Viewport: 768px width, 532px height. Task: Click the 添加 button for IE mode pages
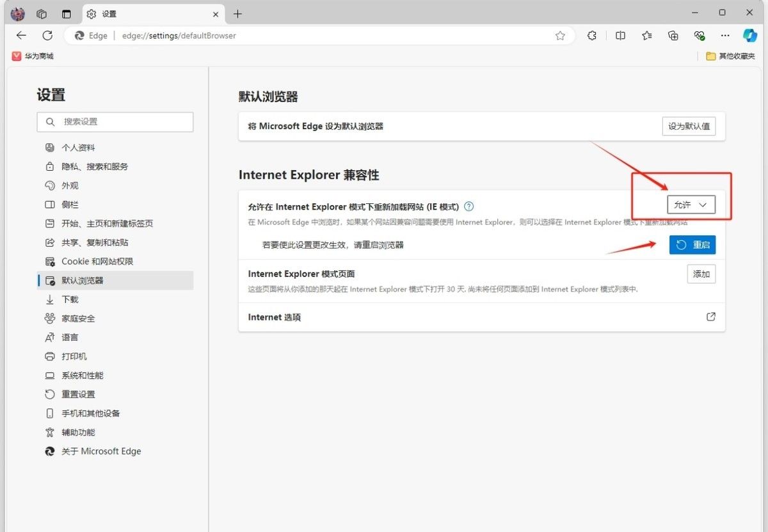(x=701, y=274)
